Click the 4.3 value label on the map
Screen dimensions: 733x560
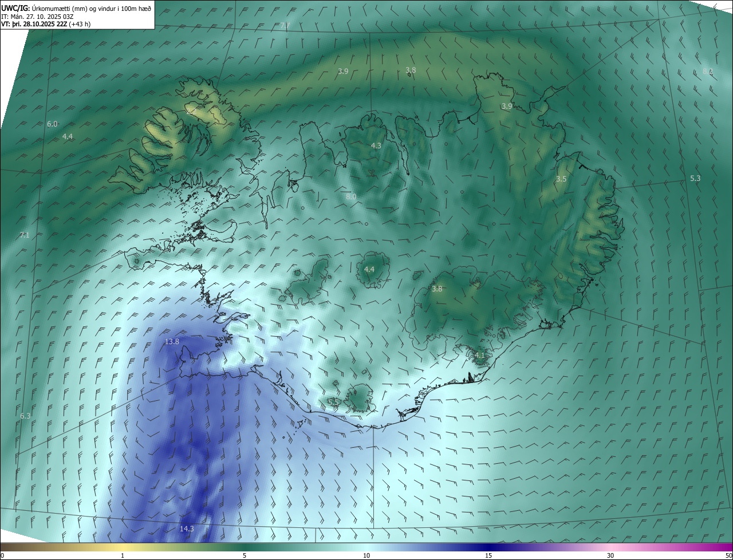(376, 146)
